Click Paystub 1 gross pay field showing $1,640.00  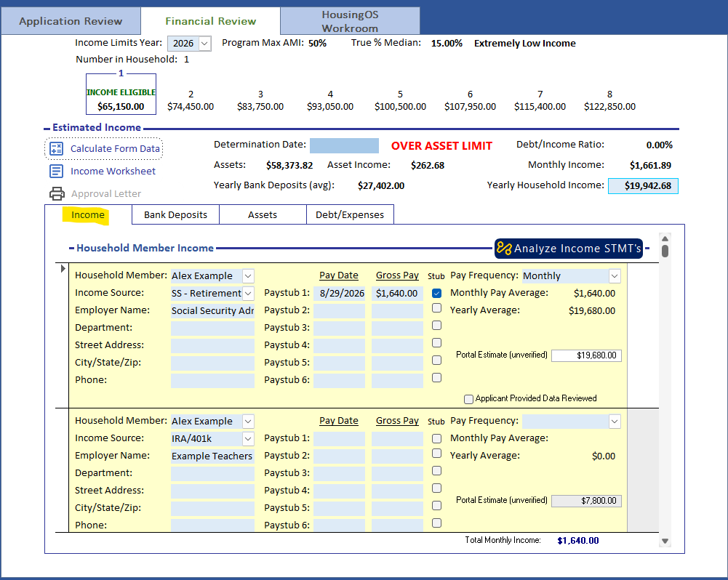point(397,293)
